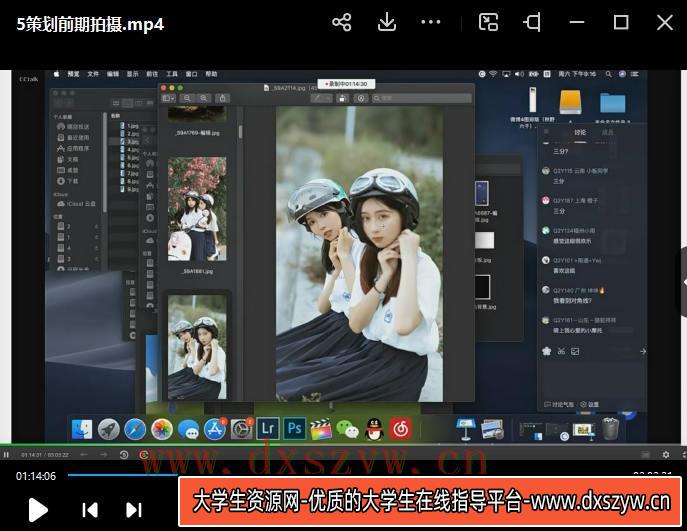Open 应用程序 Applications in Finder sidebar
Screen dimensions: 687x531
73,149
